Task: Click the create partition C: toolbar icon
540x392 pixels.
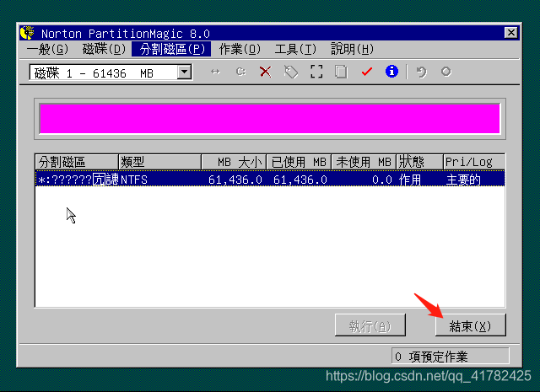Action: (240, 72)
